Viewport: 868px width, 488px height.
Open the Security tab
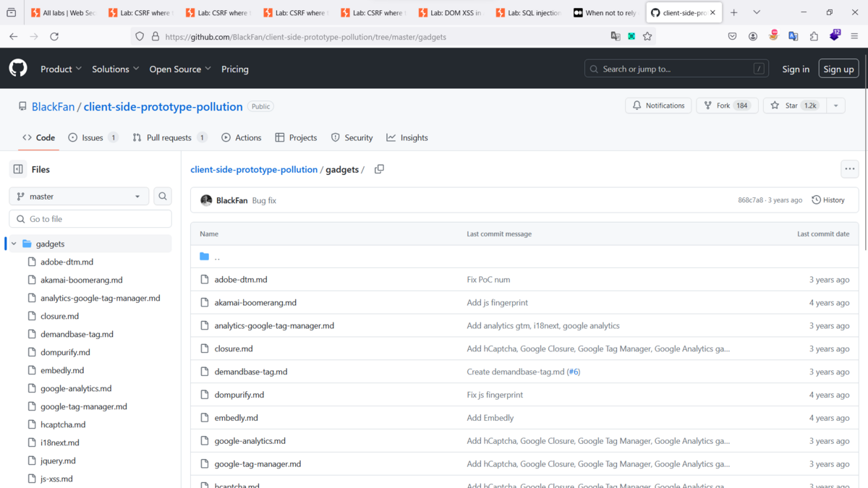click(x=352, y=137)
